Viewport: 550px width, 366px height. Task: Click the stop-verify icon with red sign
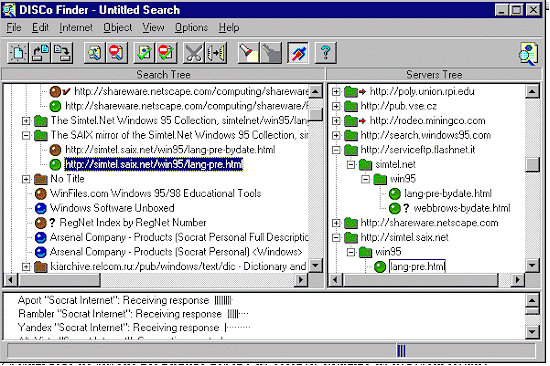[167, 53]
